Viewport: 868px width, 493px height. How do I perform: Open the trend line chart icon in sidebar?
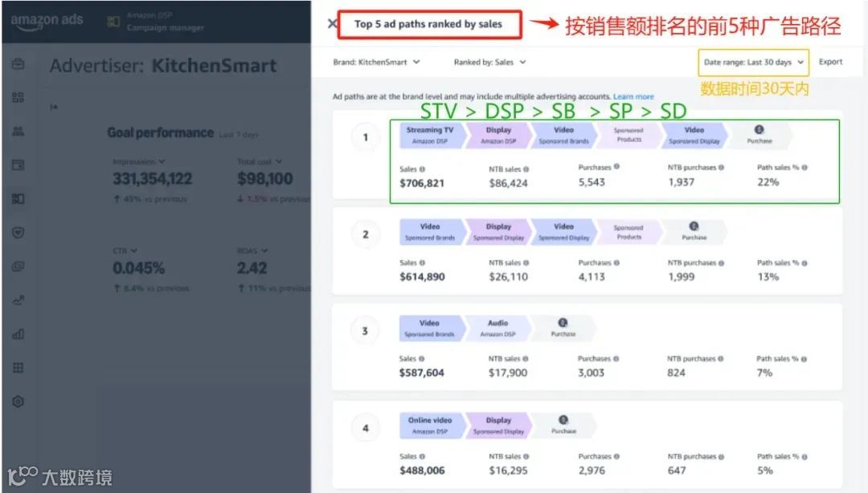[x=18, y=300]
